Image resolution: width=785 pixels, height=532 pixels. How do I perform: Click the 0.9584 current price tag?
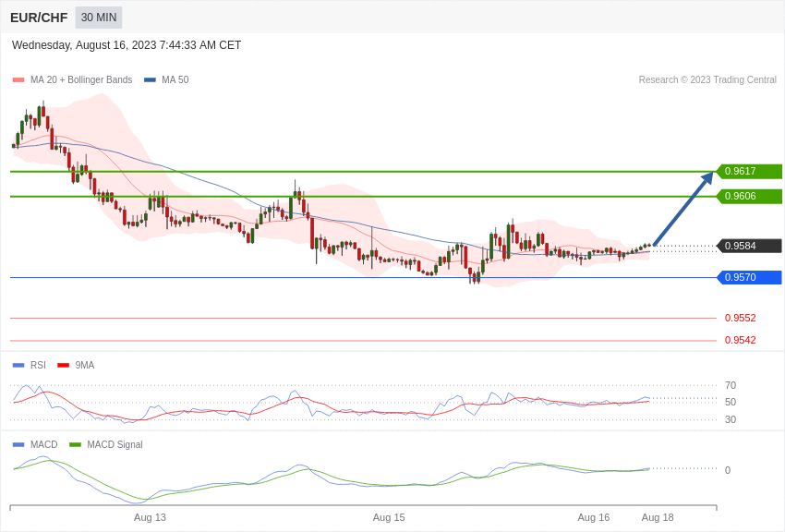(x=750, y=246)
